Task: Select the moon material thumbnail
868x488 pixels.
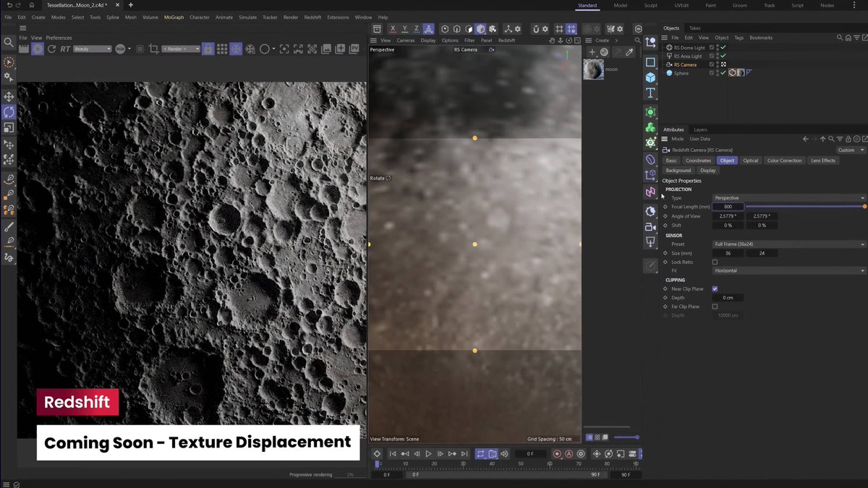Action: pyautogui.click(x=593, y=69)
